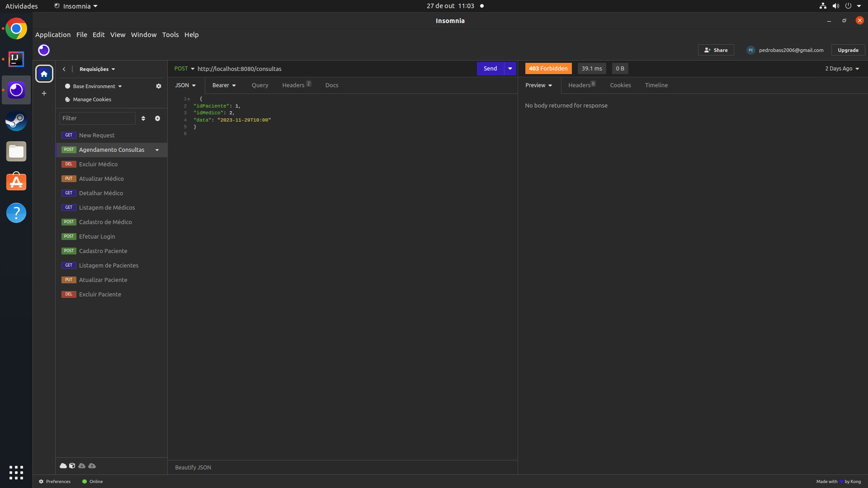This screenshot has height=488, width=868.
Task: Click the cloud push upload icon
Action: point(92,466)
